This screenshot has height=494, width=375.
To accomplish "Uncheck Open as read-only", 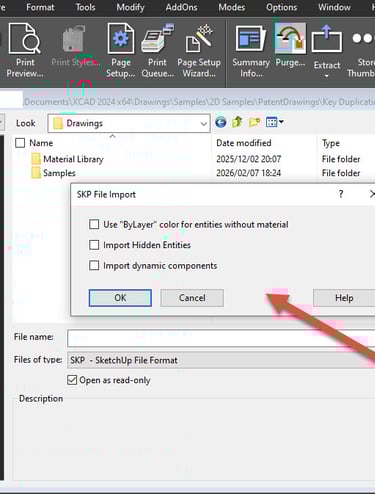I will click(x=72, y=380).
